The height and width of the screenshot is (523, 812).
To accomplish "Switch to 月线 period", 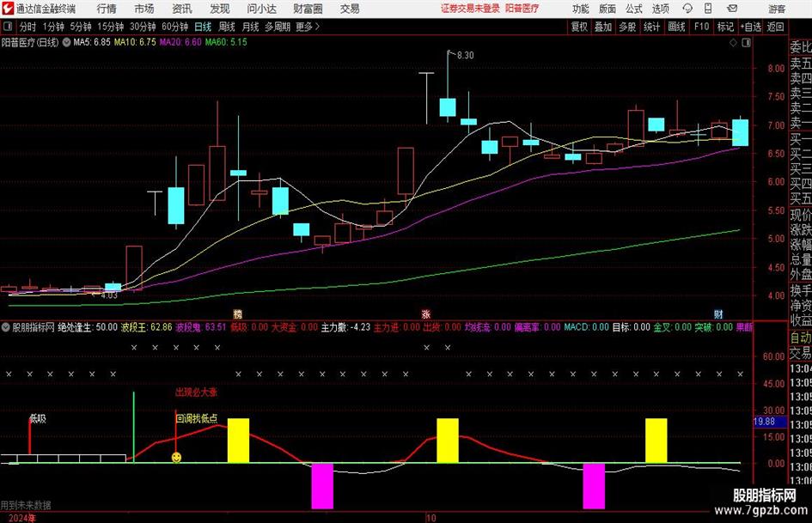I will pos(250,27).
